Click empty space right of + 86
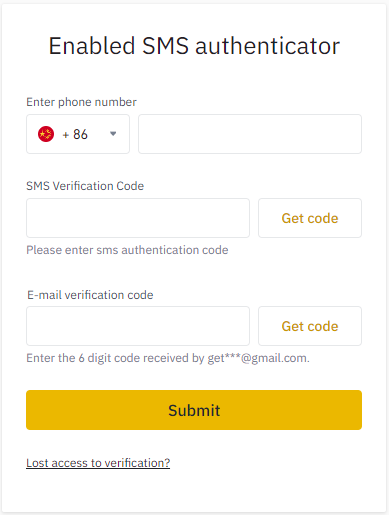 [x=99, y=135]
